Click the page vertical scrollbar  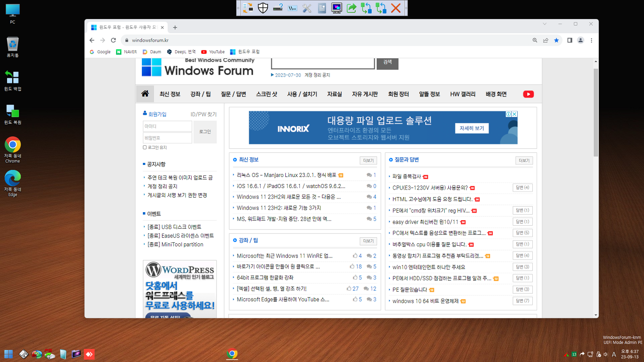596,113
